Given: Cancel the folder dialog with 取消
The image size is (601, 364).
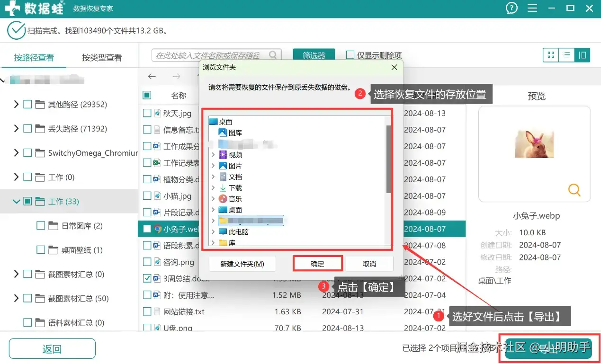Looking at the screenshot, I should 369,264.
